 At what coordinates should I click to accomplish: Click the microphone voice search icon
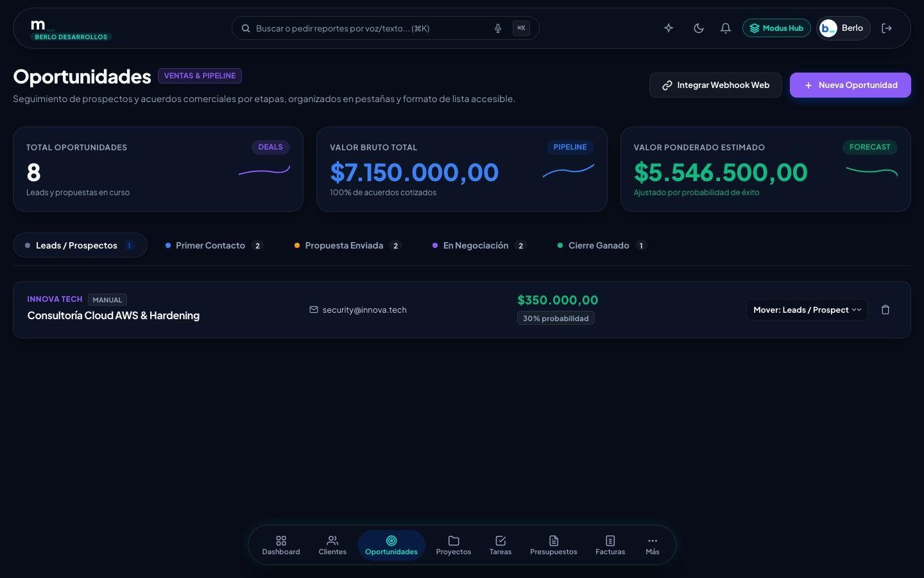pos(497,28)
